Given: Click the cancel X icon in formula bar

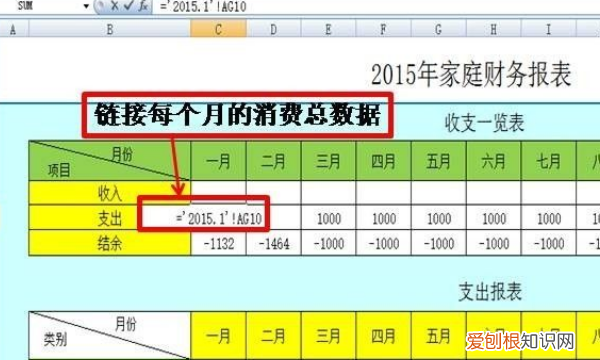Looking at the screenshot, I should [114, 6].
